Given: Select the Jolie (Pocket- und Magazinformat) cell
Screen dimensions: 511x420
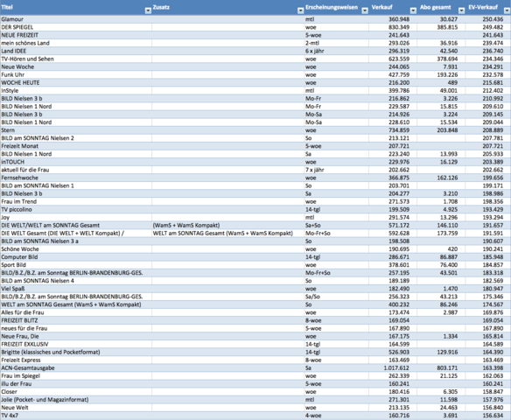Looking at the screenshot, I should 76,400.
